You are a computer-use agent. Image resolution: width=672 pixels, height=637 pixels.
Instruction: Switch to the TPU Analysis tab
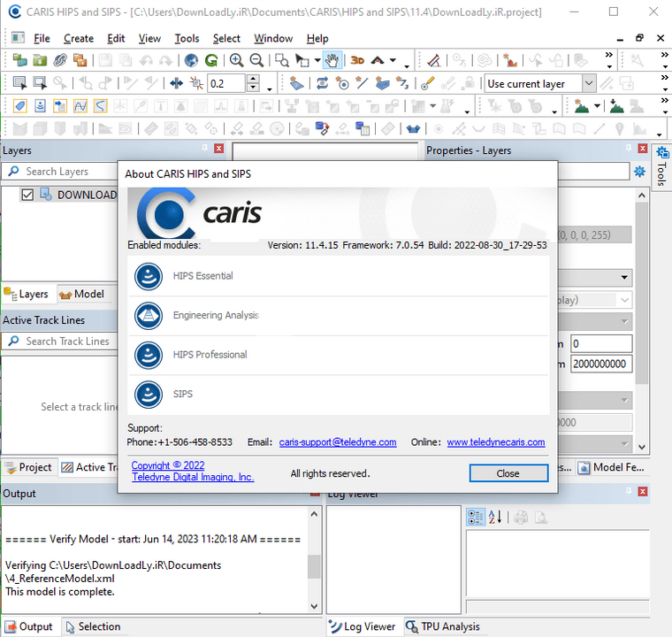tap(443, 626)
